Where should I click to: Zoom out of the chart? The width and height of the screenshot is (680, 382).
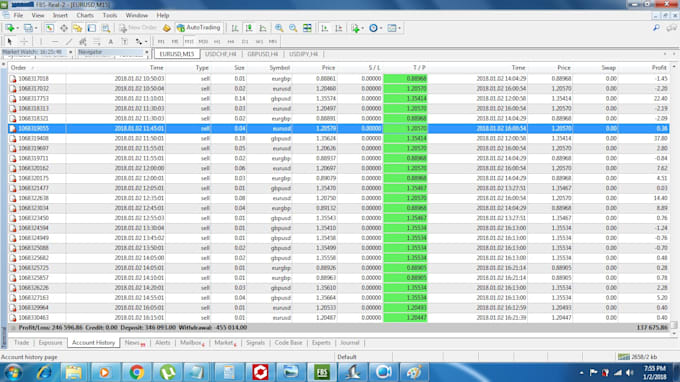click(x=293, y=28)
